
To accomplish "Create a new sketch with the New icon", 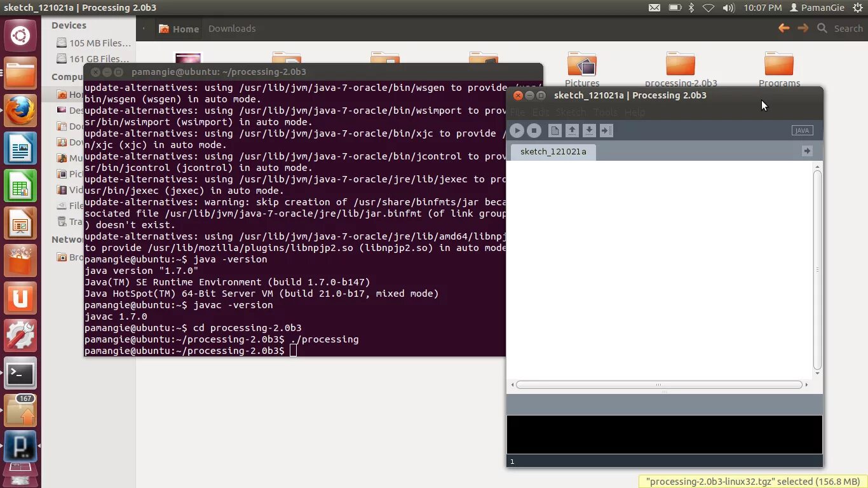I will (x=555, y=130).
